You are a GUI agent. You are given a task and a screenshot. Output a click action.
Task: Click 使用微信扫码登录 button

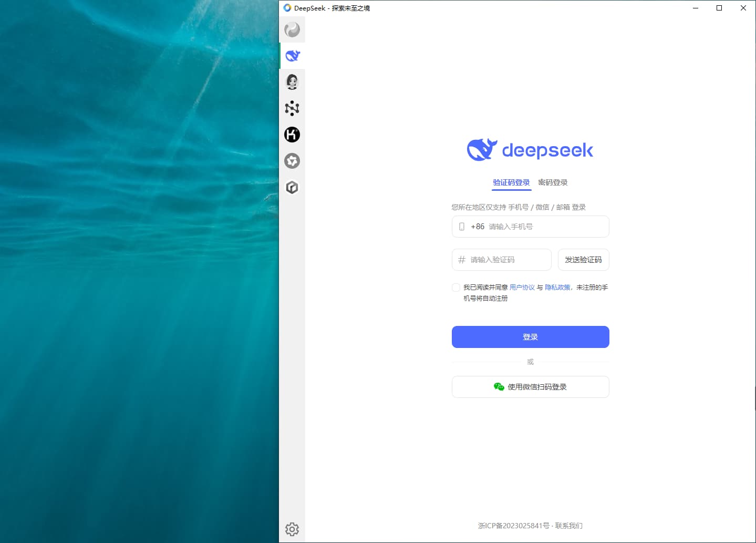pyautogui.click(x=531, y=387)
